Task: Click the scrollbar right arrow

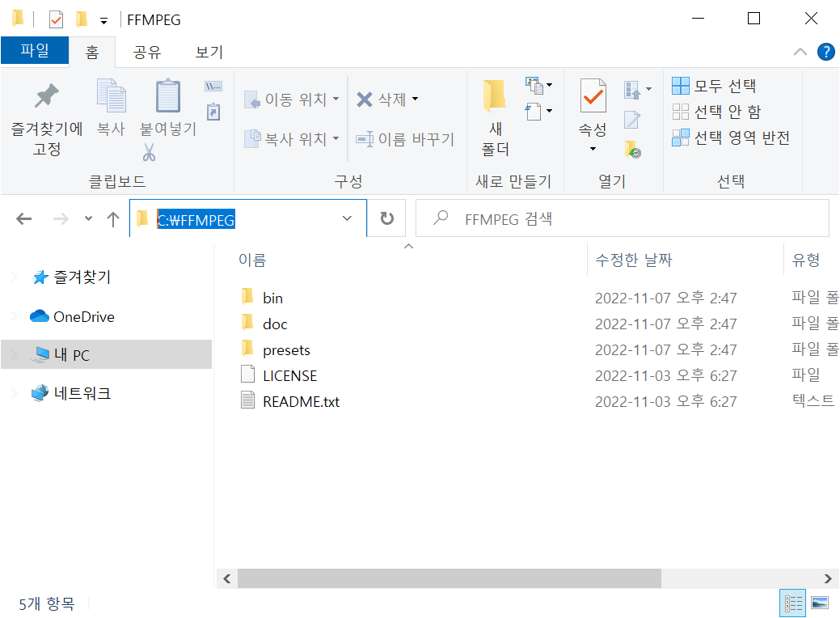Action: [828, 578]
